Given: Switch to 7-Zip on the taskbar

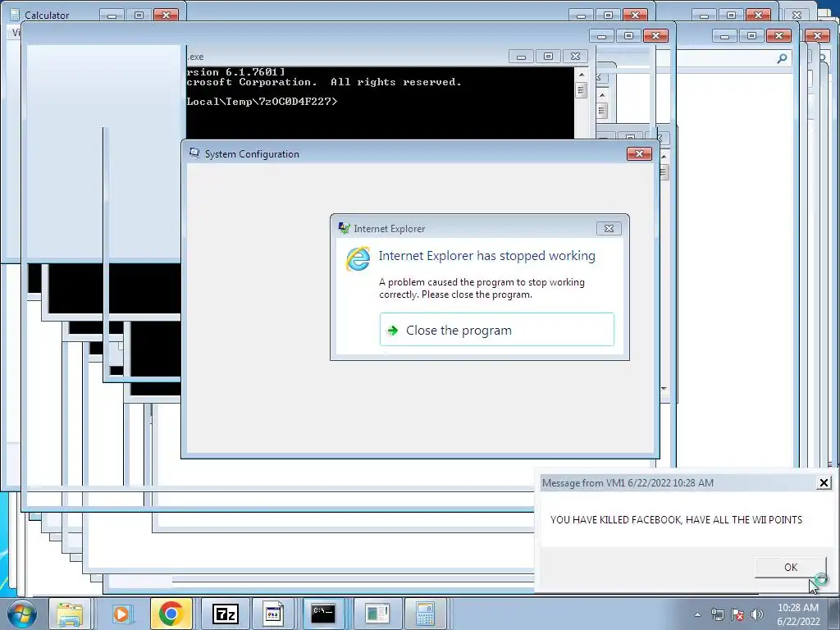Looking at the screenshot, I should (225, 614).
